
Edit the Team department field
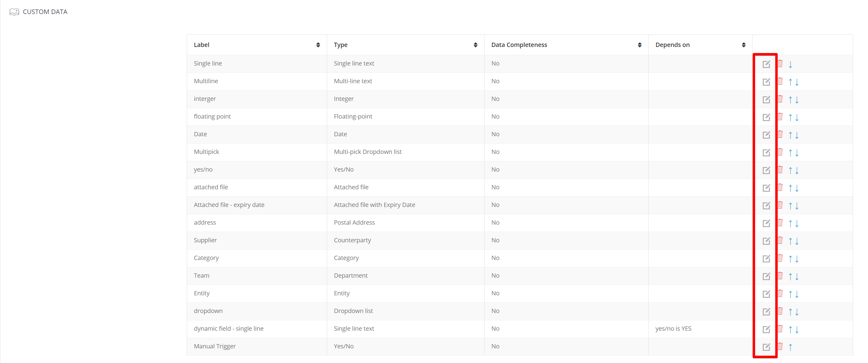[x=766, y=276]
